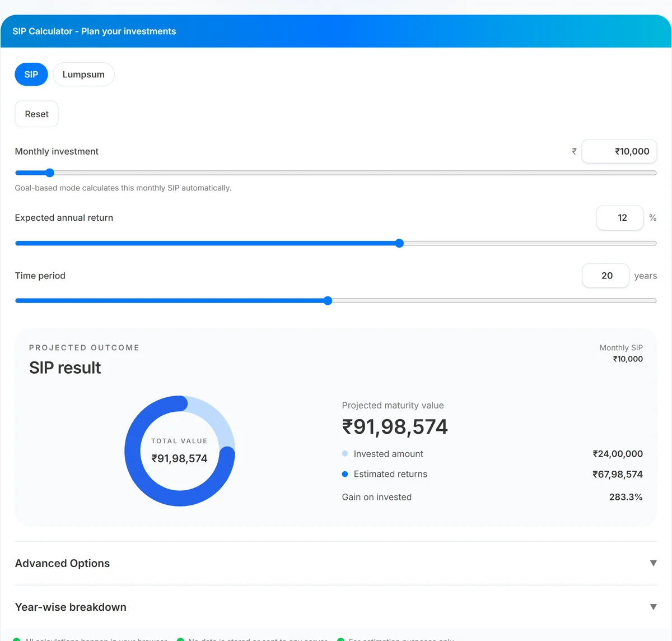Screen dimensions: 672x641
Task: Click the Estimated returns legend label
Action: [x=390, y=474]
